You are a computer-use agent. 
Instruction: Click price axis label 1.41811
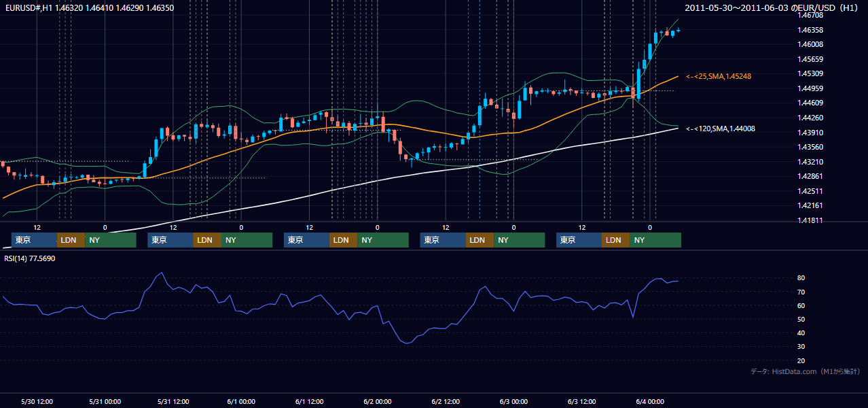[x=810, y=220]
